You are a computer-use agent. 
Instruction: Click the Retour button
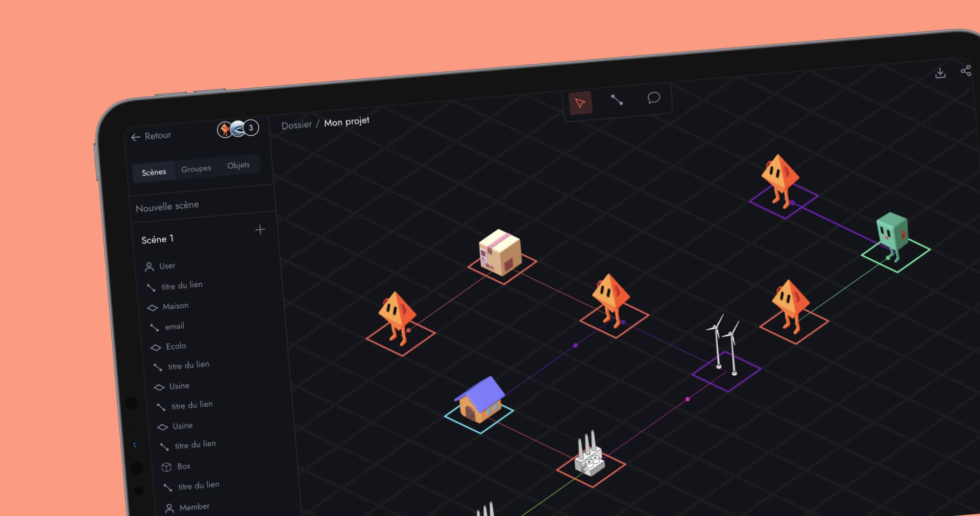point(151,136)
